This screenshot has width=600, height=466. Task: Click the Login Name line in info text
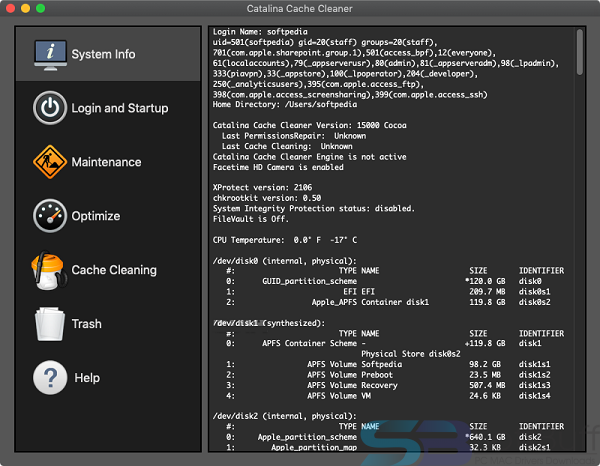pos(260,32)
